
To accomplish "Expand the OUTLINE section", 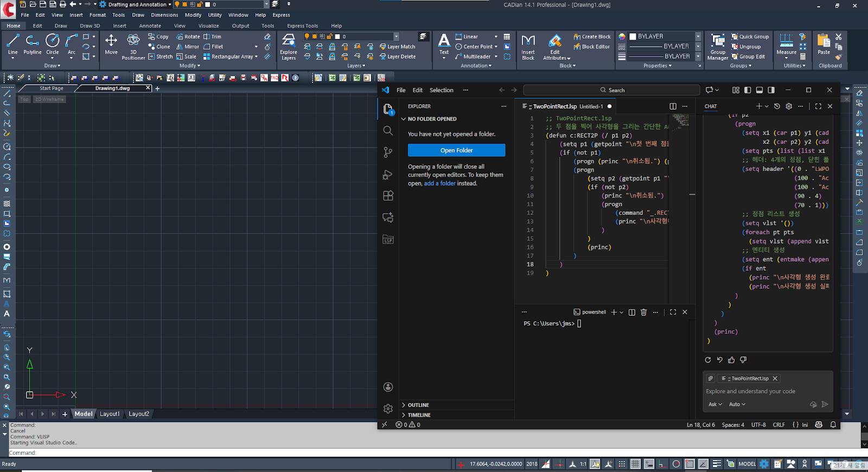I will 418,405.
